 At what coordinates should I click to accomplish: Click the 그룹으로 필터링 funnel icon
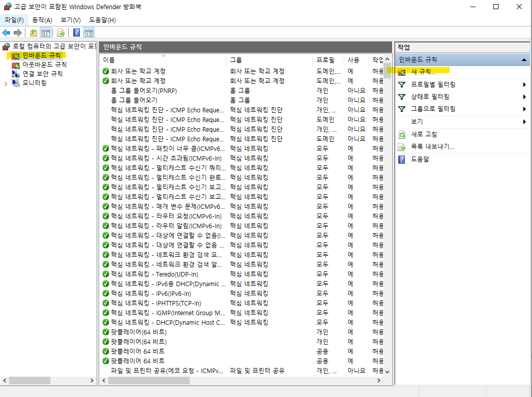click(x=402, y=109)
